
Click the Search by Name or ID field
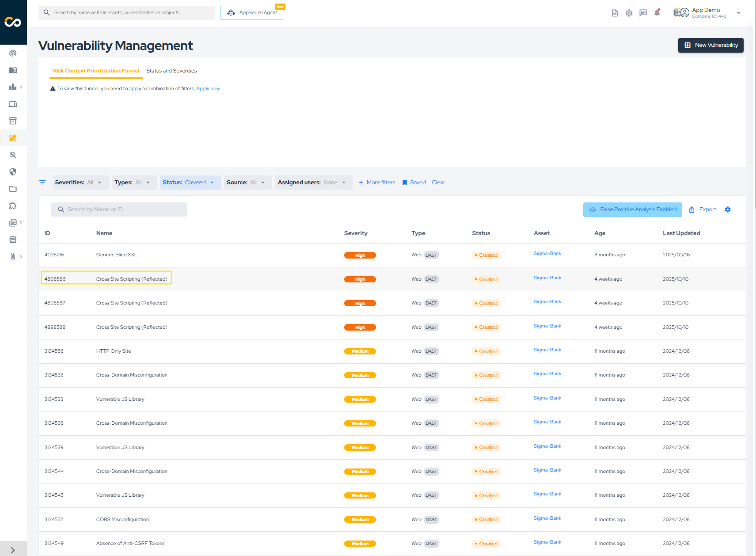pyautogui.click(x=119, y=209)
